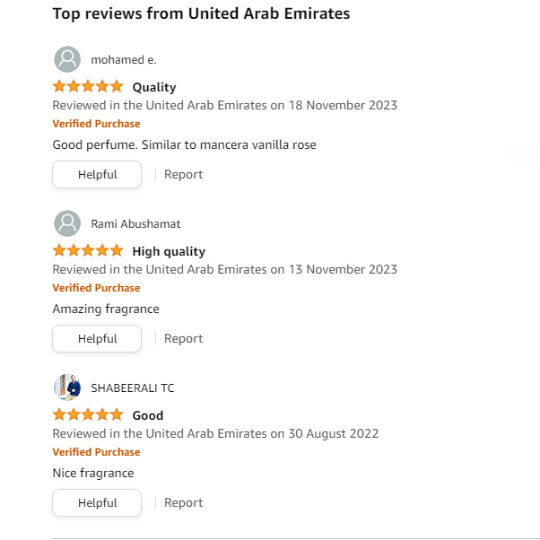Image resolution: width=540 pixels, height=540 pixels.
Task: Click the star rating on Good review
Action: [x=88, y=415]
